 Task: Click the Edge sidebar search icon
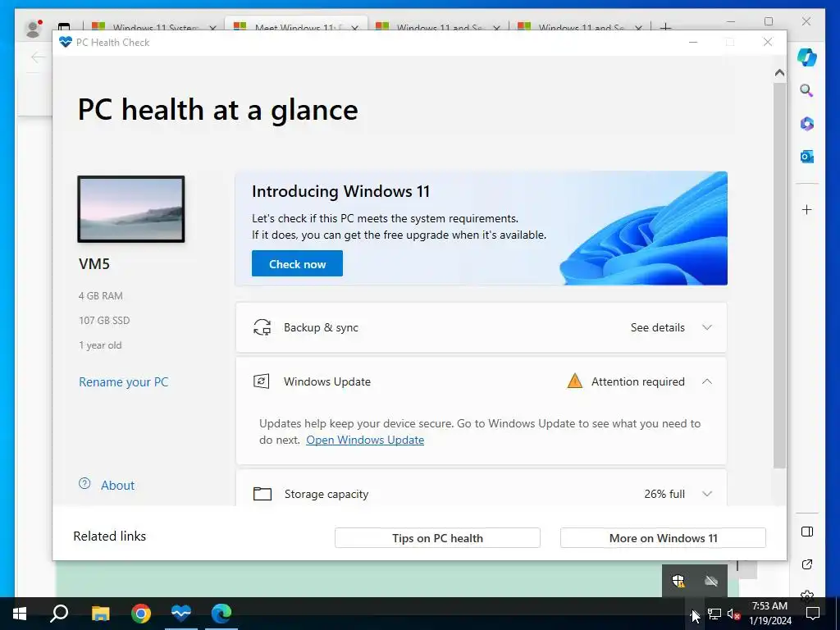click(x=806, y=90)
